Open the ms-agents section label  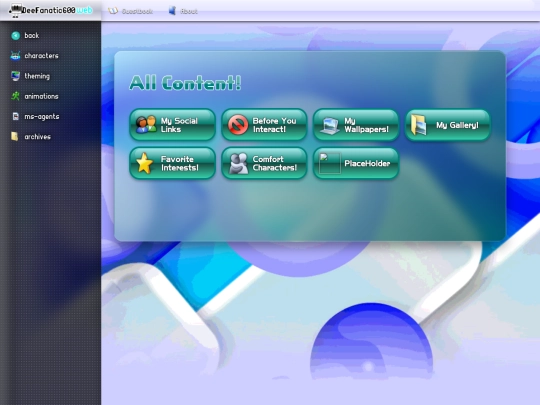click(42, 117)
